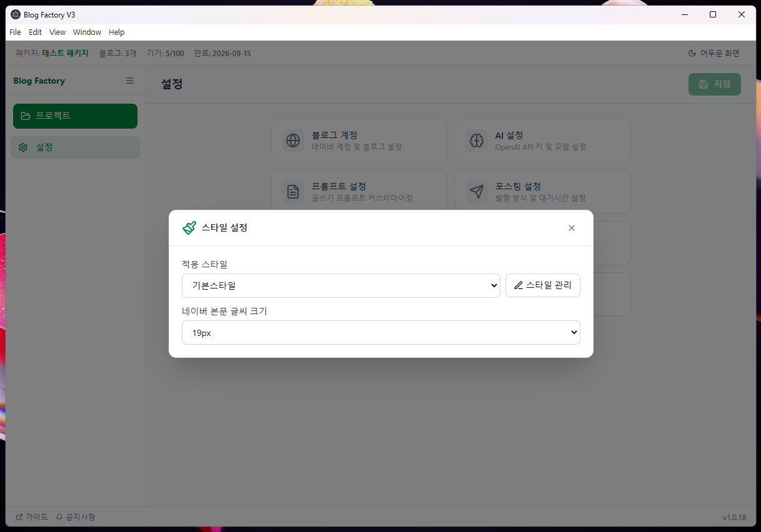The height and width of the screenshot is (532, 761).
Task: Click the paper plane icon for 포스팅 설정
Action: (477, 192)
